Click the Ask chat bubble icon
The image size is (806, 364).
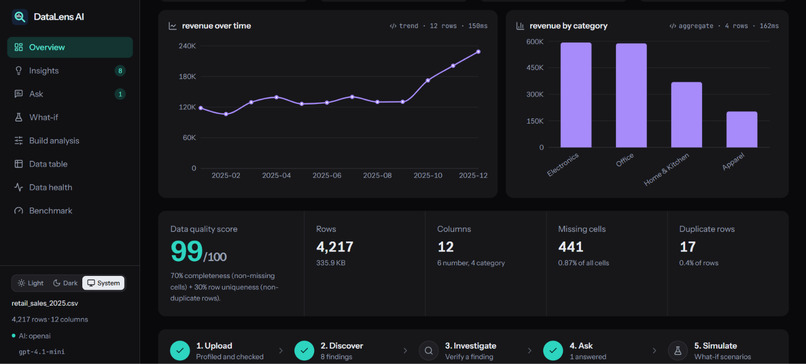click(19, 94)
